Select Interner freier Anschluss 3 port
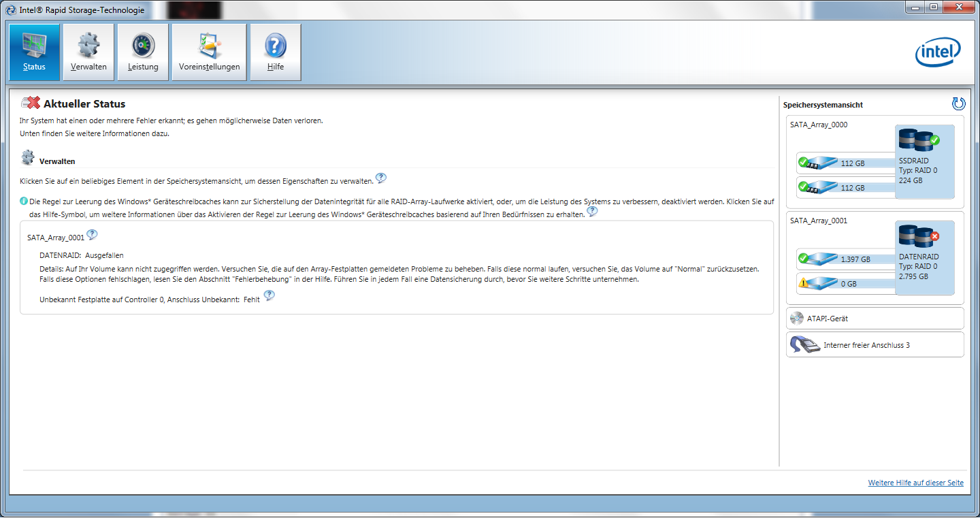The image size is (980, 518). point(875,344)
